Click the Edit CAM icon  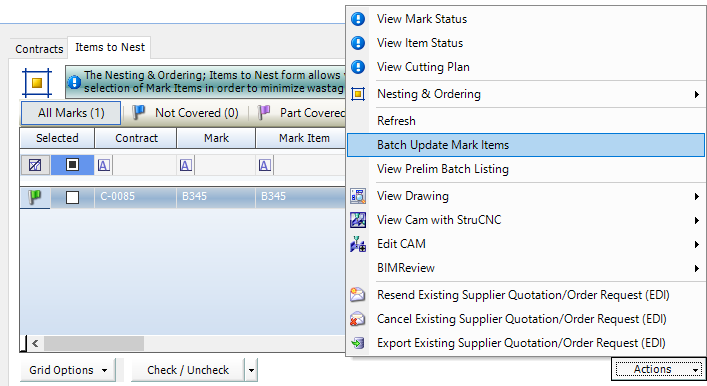click(358, 244)
